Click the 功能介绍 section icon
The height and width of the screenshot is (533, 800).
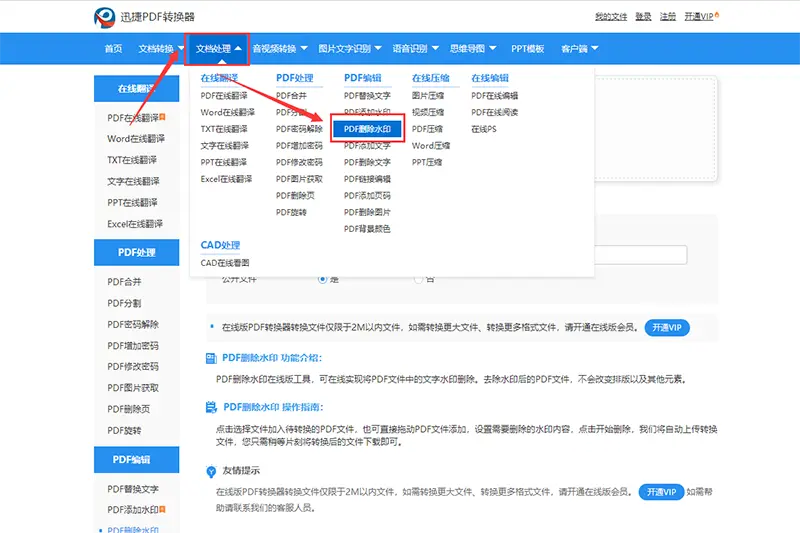(x=211, y=358)
